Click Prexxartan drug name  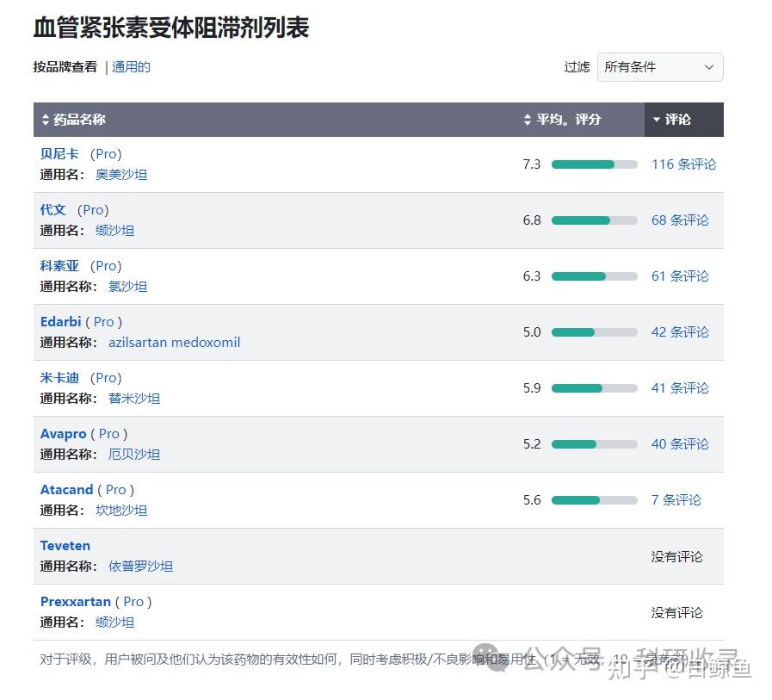click(76, 602)
